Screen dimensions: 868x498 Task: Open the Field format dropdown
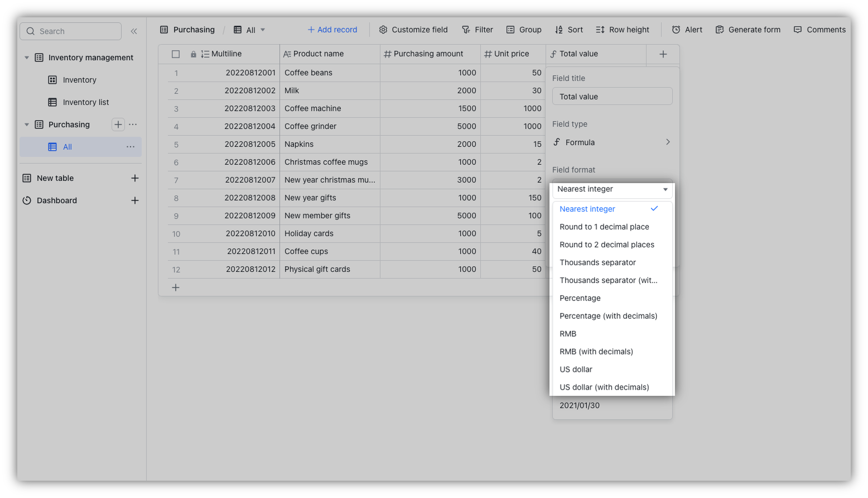612,189
